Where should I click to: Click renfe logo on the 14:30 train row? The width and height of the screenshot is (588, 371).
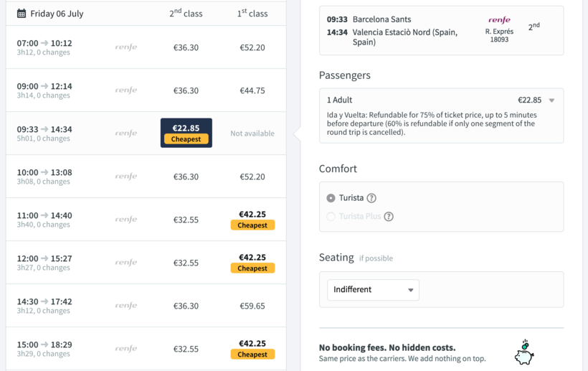[126, 306]
